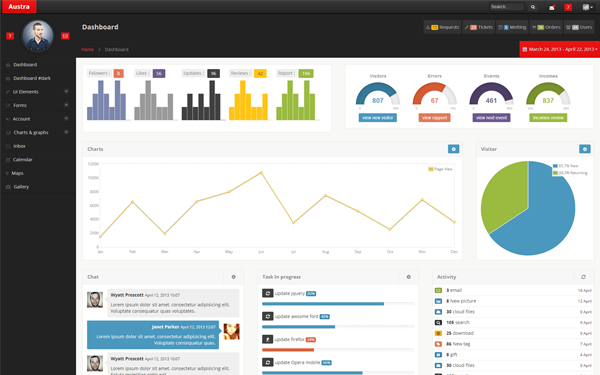Open Dashboard #dark in the sidebar
This screenshot has width=600, height=375.
[38, 78]
